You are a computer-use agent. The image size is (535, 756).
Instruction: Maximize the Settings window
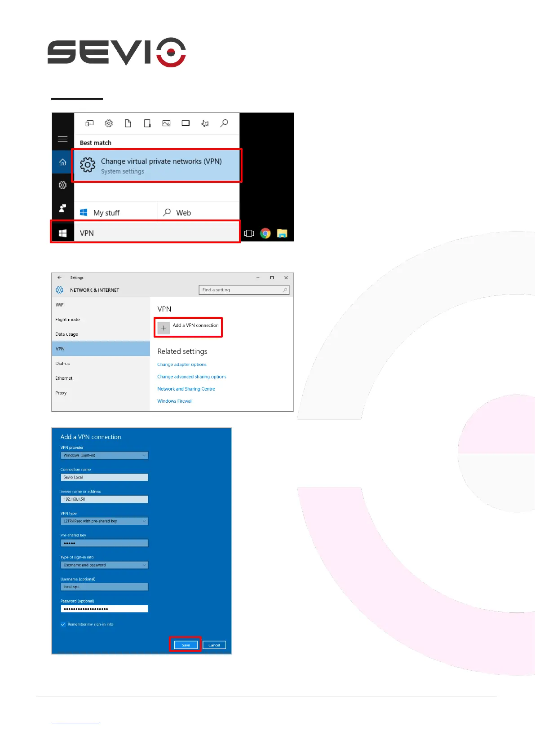click(x=272, y=278)
